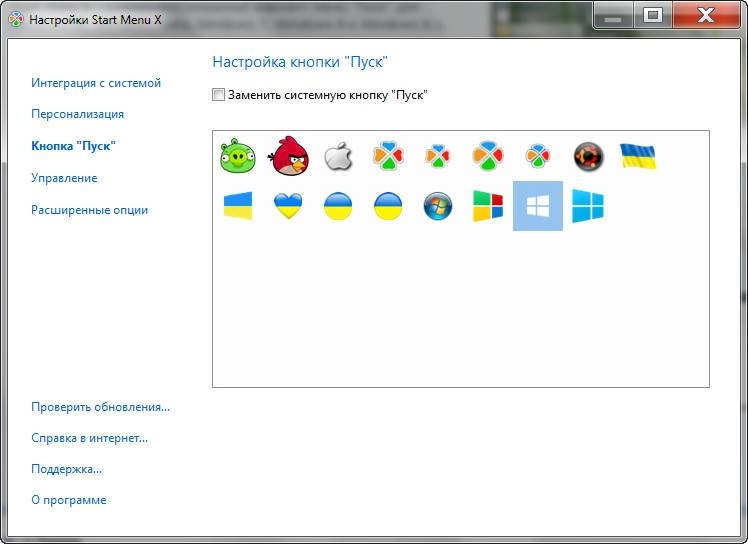Image resolution: width=748 pixels, height=544 pixels.
Task: Click the Поддержка link
Action: (66, 469)
